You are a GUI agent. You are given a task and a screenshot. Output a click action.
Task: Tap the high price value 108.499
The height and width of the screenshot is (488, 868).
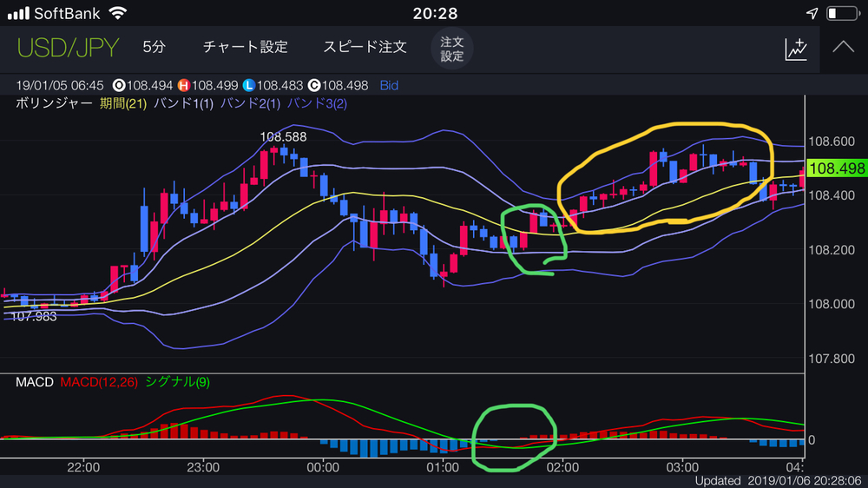[214, 85]
